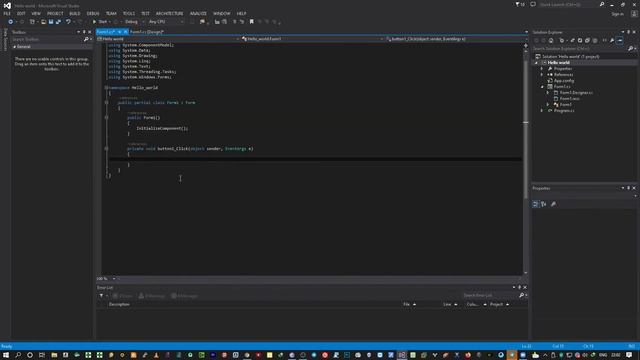This screenshot has width=640, height=360.
Task: Toggle the Errors filter in Error List
Action: pyautogui.click(x=123, y=296)
